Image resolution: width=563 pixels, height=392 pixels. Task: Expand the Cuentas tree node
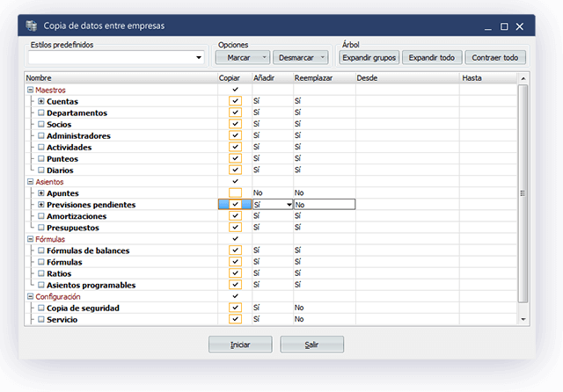click(40, 101)
